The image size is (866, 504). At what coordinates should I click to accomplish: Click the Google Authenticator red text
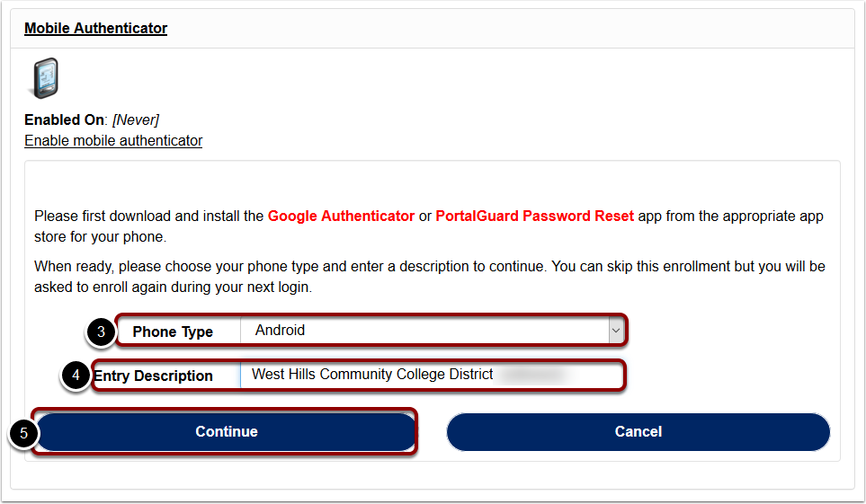coord(341,216)
